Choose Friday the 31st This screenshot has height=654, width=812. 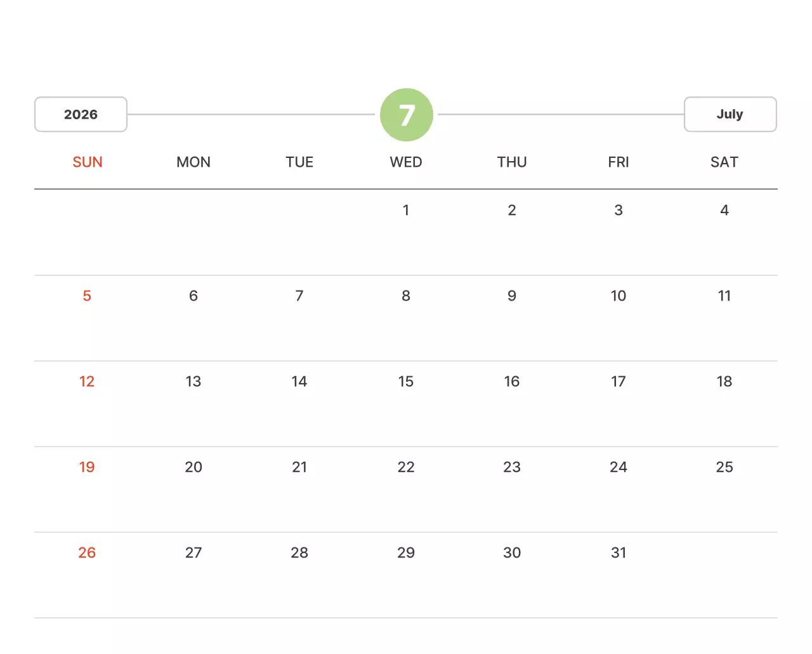tap(618, 553)
